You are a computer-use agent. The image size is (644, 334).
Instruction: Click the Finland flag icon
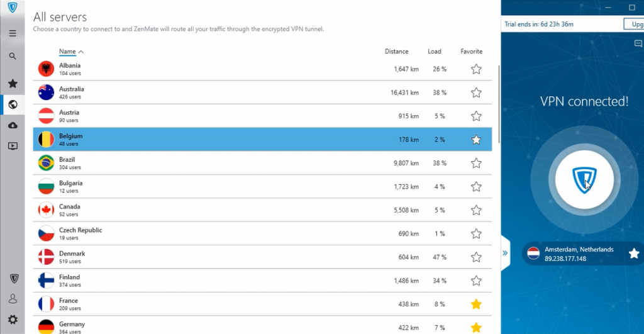click(46, 280)
